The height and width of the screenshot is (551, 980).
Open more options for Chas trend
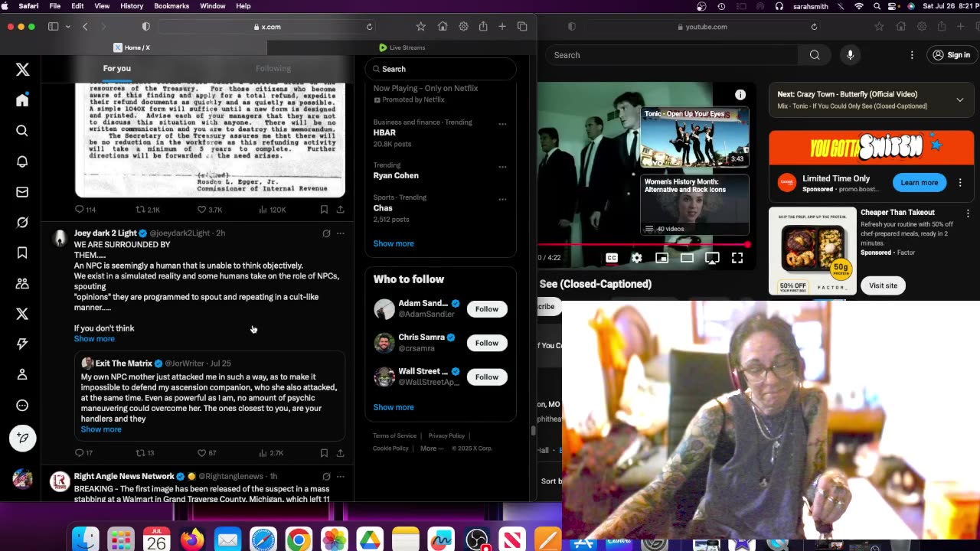[x=502, y=200]
